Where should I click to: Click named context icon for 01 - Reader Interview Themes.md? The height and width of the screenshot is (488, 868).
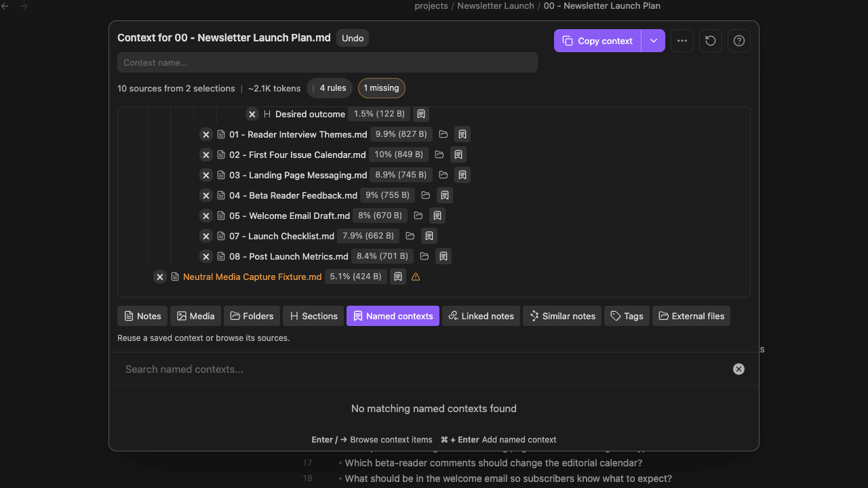(x=462, y=134)
